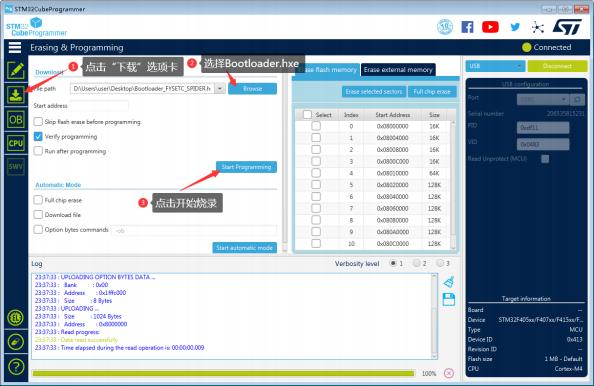Select verbosity level 2 radio button
Viewport: 594px width, 386px height.
416,263
